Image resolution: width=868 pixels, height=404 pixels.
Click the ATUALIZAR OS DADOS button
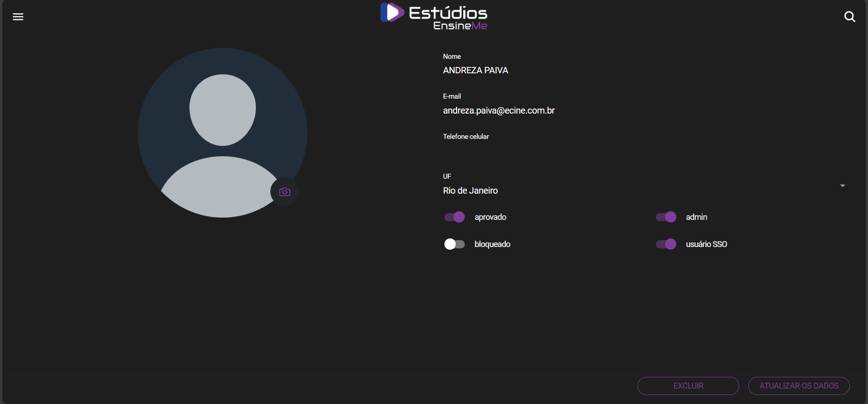coord(799,386)
